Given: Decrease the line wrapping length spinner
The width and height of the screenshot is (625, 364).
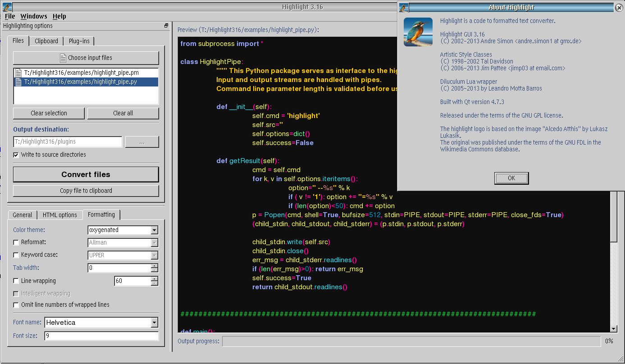Looking at the screenshot, I should pos(155,283).
